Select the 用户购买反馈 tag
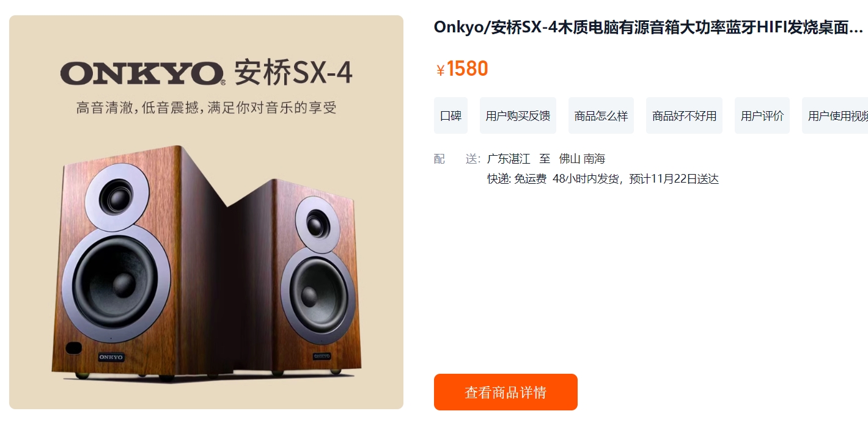 pyautogui.click(x=518, y=115)
